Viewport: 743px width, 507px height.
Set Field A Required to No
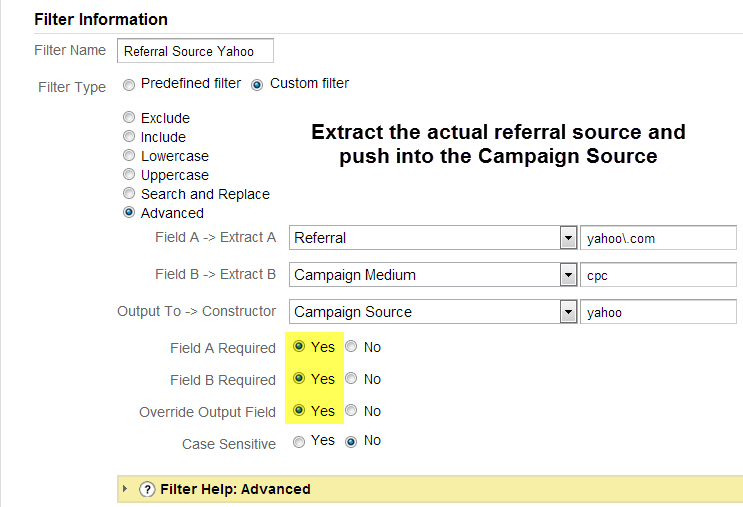351,346
